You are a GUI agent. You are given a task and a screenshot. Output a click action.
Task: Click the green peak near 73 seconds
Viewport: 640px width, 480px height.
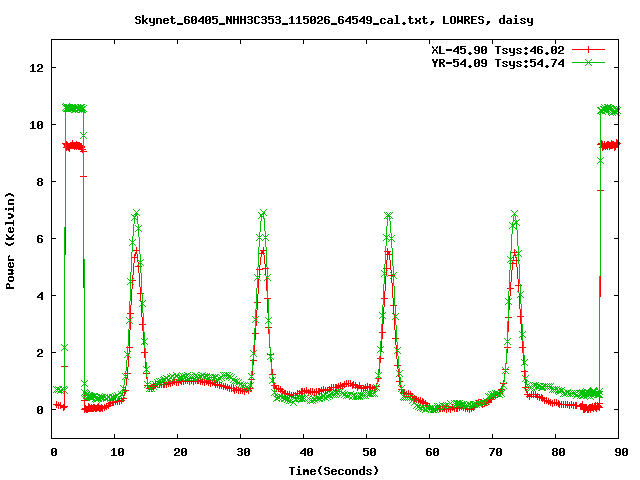pyautogui.click(x=514, y=214)
